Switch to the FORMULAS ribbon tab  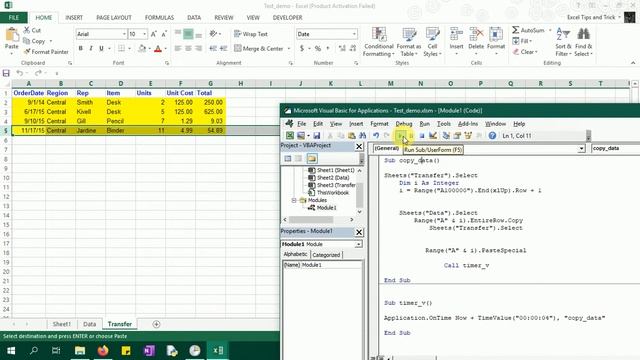click(159, 18)
